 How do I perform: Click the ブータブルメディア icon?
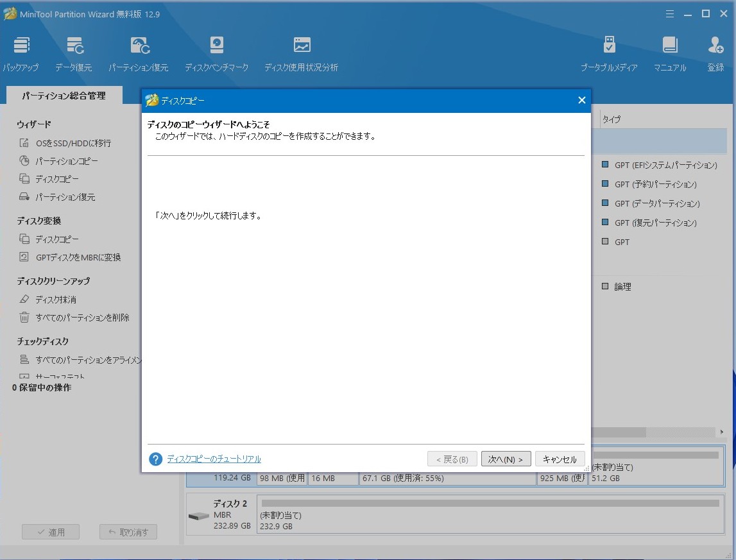point(609,46)
